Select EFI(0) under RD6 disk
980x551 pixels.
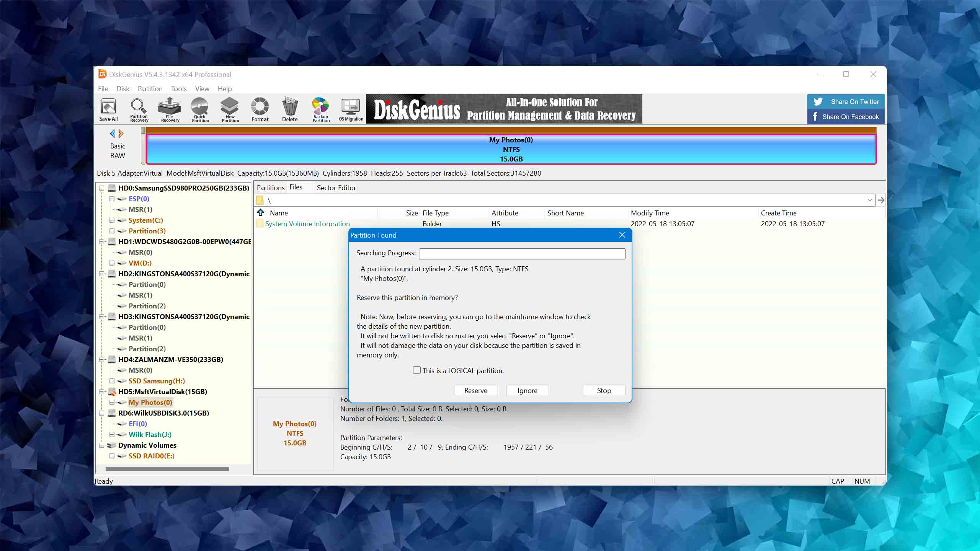138,424
